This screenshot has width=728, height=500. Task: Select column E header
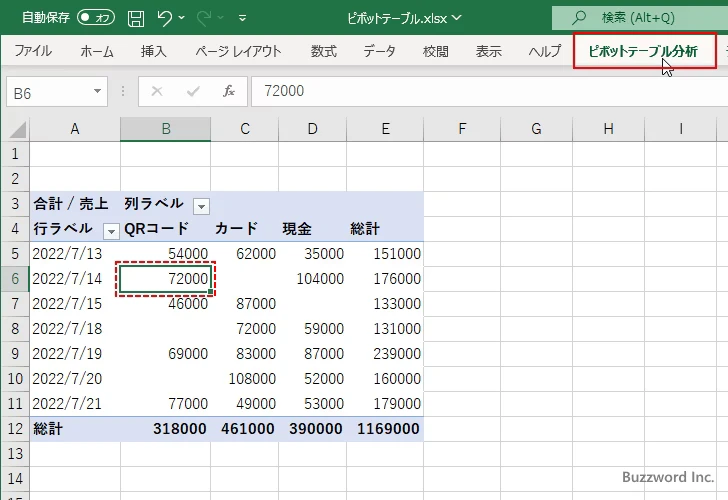point(385,129)
